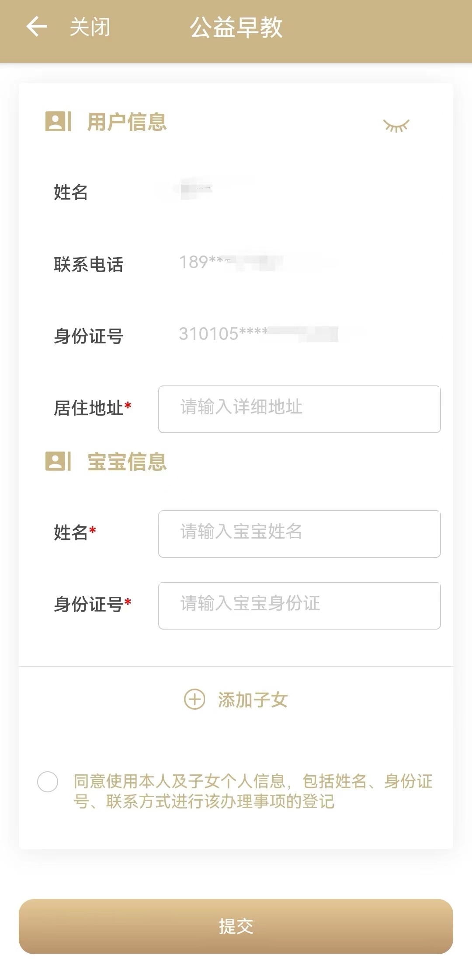
Task: Tap the 公益早教 page title
Action: pos(236,27)
